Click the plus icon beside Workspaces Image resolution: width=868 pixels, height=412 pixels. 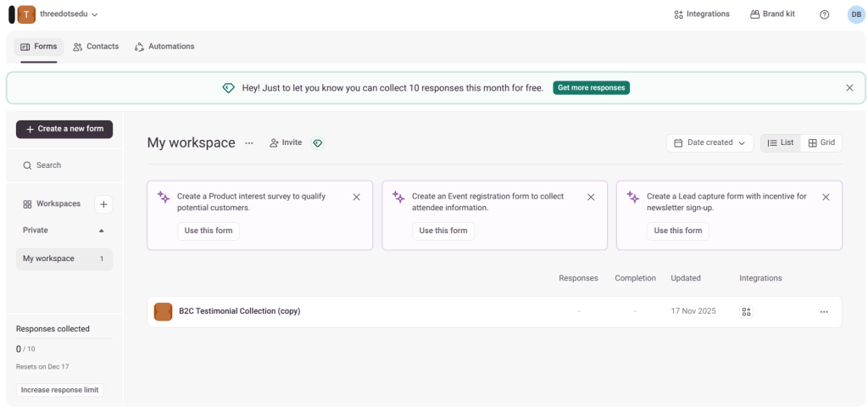coord(103,204)
